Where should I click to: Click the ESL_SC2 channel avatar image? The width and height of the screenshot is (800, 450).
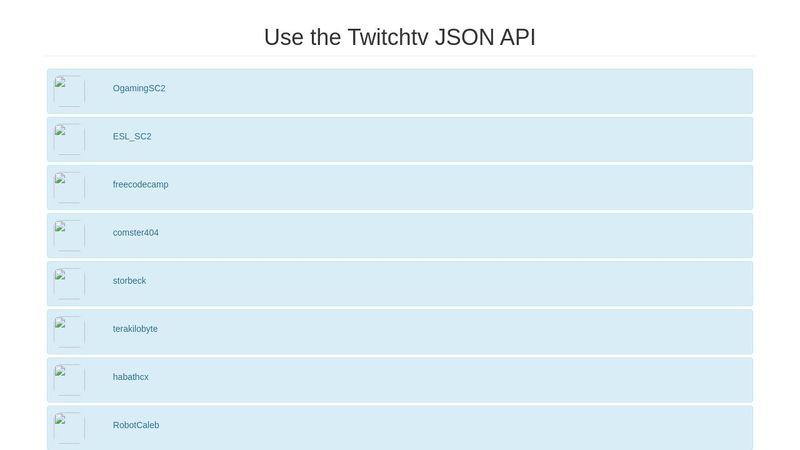pos(69,139)
